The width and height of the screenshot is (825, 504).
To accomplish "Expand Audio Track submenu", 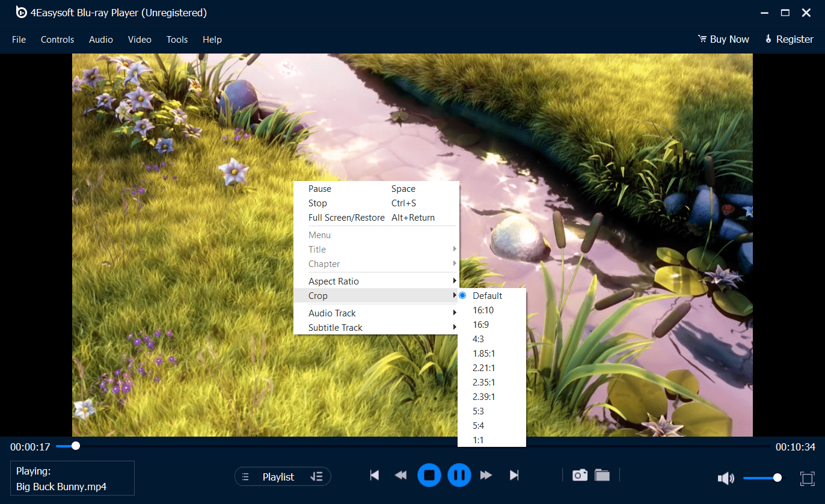I will point(376,313).
